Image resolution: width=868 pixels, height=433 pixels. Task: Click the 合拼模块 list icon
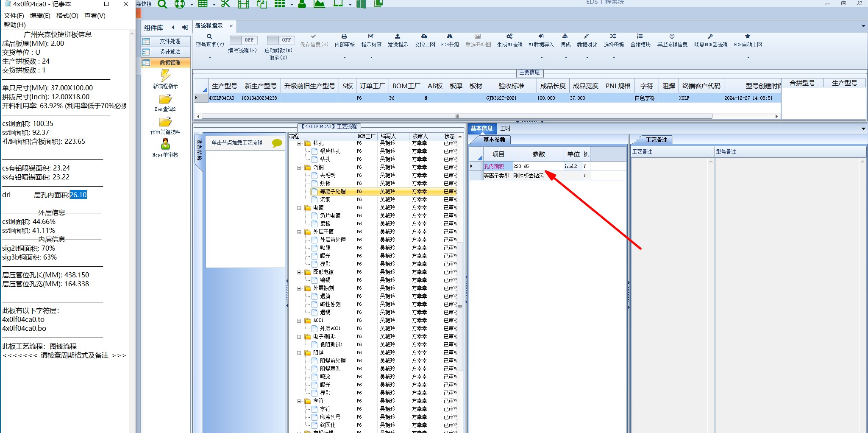[640, 36]
